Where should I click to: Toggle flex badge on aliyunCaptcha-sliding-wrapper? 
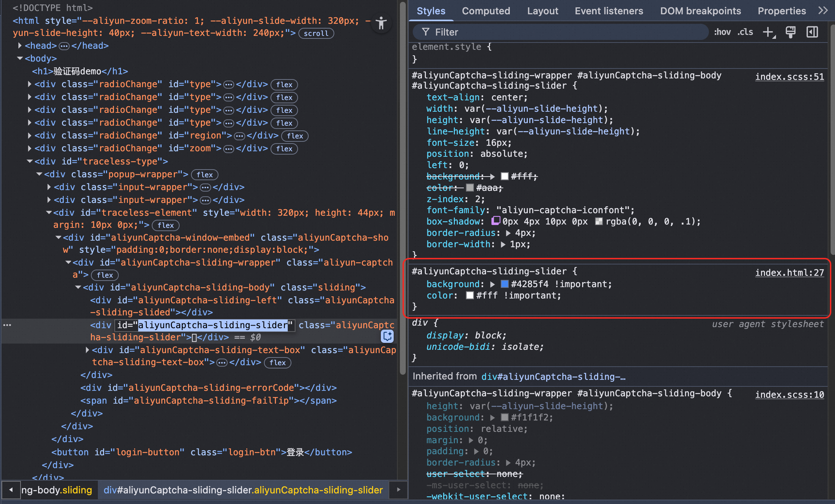pyautogui.click(x=105, y=275)
